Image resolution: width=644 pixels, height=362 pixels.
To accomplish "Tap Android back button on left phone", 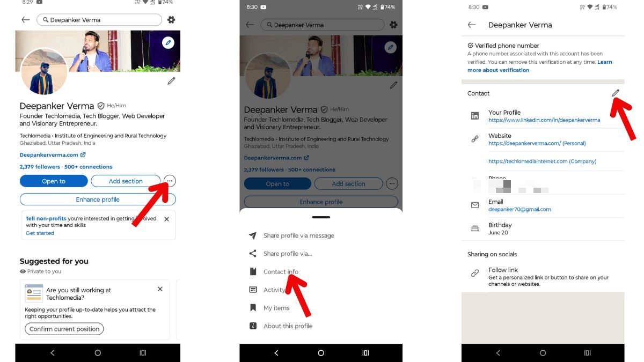I will [x=52, y=353].
